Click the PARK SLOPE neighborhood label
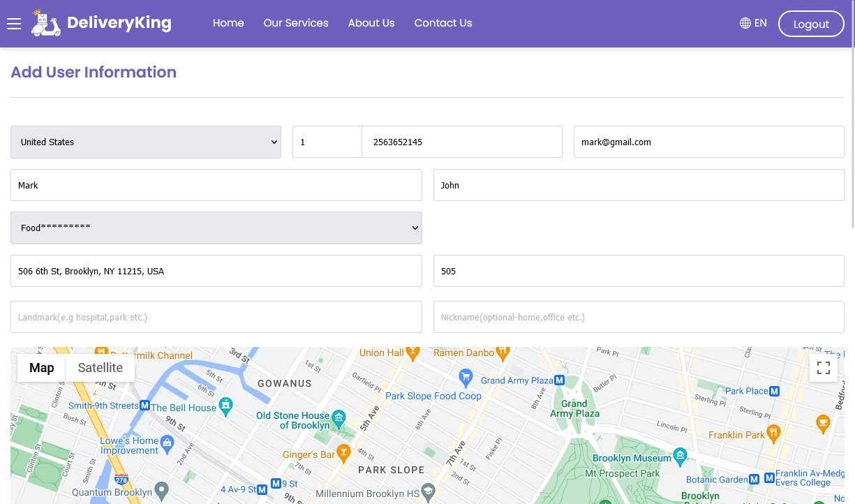Screen dimensions: 855x504 pos(392,470)
